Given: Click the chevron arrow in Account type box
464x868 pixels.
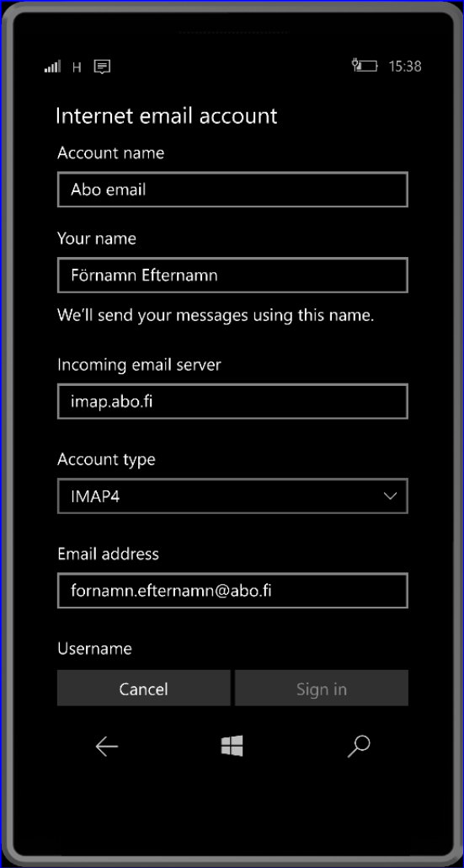Looking at the screenshot, I should (x=391, y=496).
